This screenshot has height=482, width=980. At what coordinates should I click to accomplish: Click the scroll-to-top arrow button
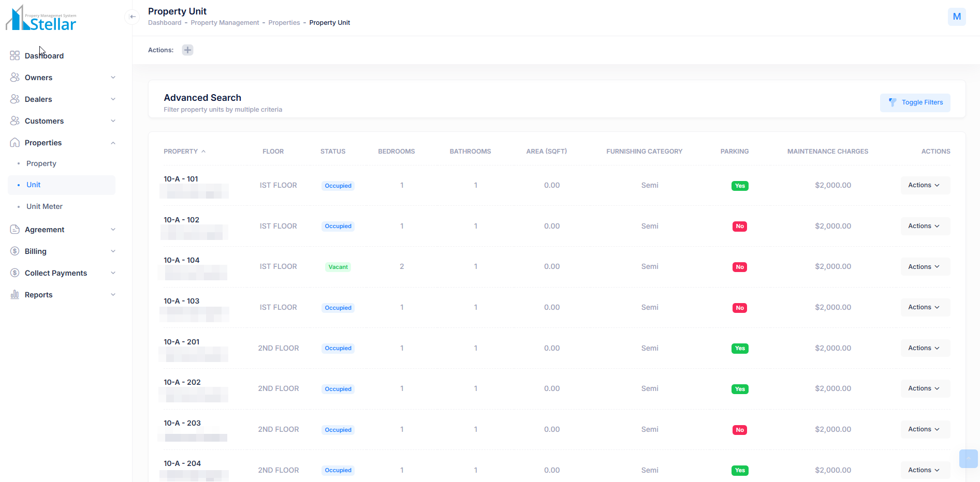(968, 459)
